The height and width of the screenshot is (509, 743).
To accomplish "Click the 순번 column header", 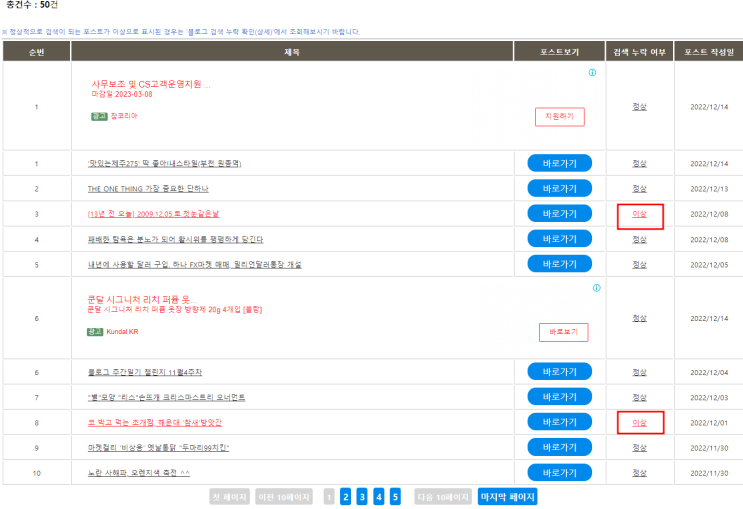I will point(36,52).
